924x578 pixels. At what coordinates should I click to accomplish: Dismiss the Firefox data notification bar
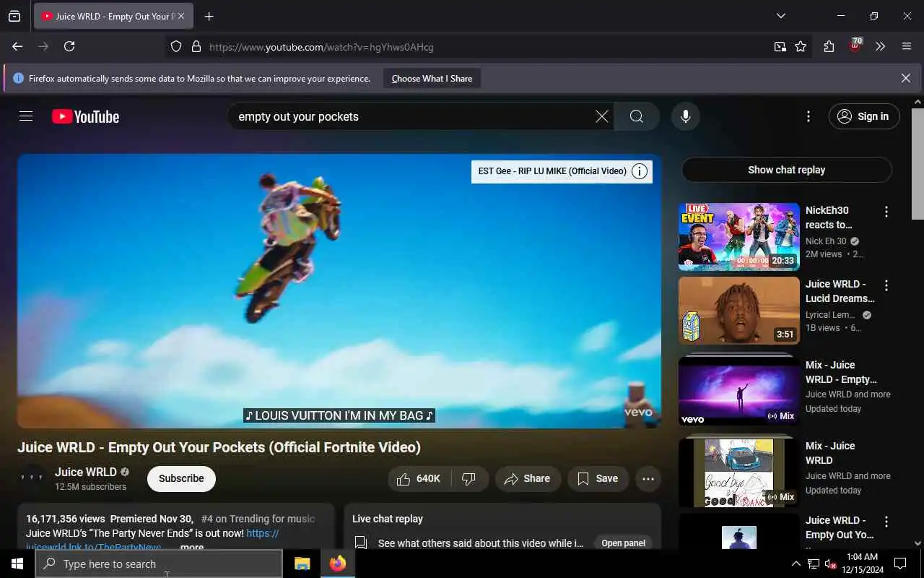pyautogui.click(x=905, y=78)
